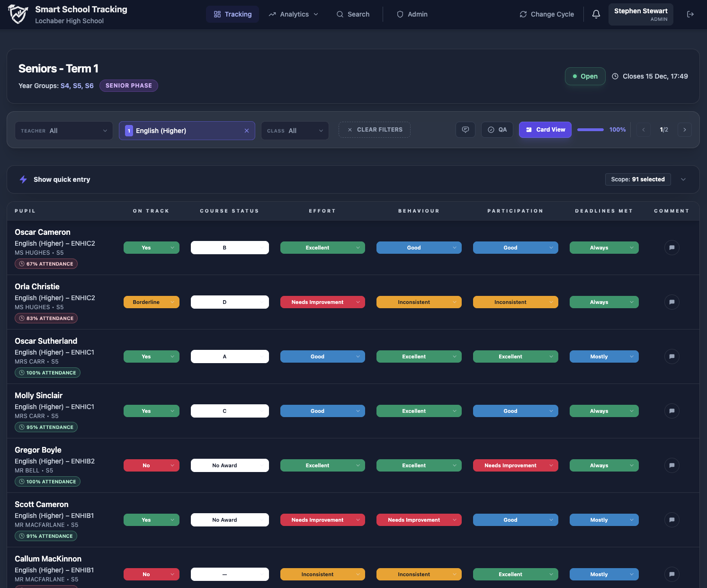Click the logout icon at top right

(690, 14)
